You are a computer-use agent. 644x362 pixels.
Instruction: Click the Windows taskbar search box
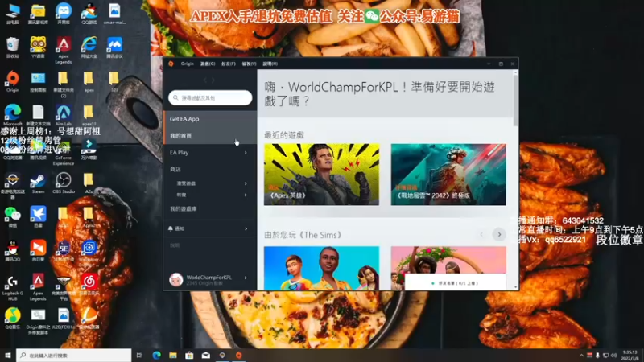[x=74, y=356]
